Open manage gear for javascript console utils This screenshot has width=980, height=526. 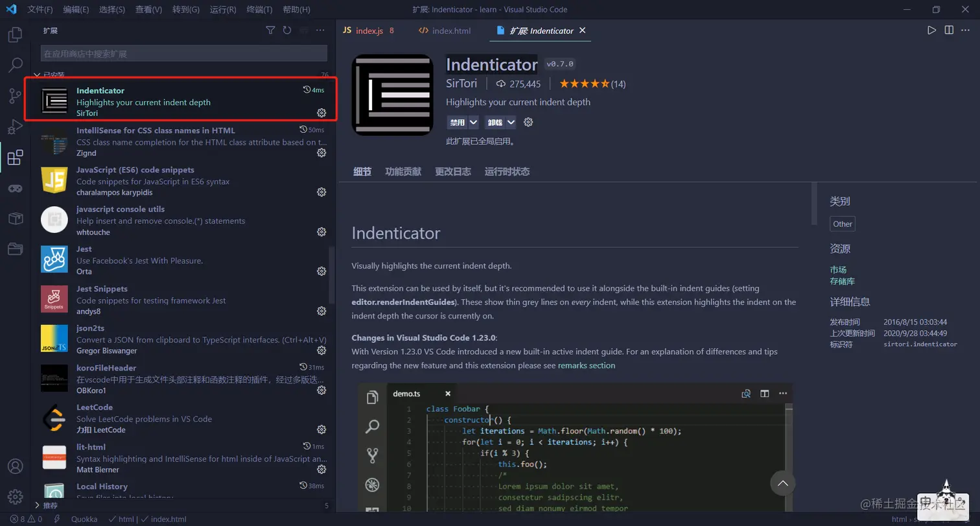tap(321, 232)
